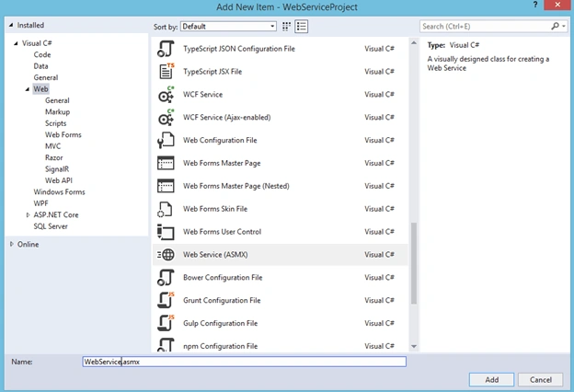Click the scrollbar up arrow
Image resolution: width=574 pixels, height=392 pixels.
pos(414,43)
